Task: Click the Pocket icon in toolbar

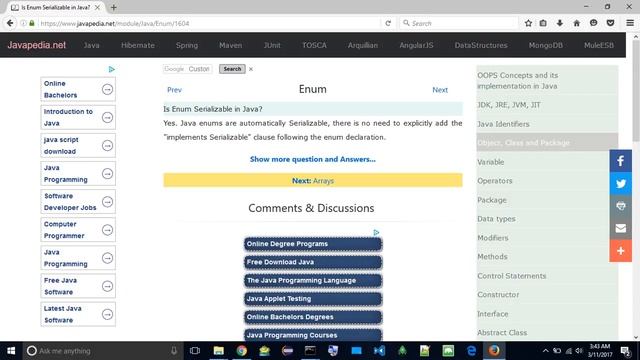Action: pyautogui.click(x=610, y=23)
